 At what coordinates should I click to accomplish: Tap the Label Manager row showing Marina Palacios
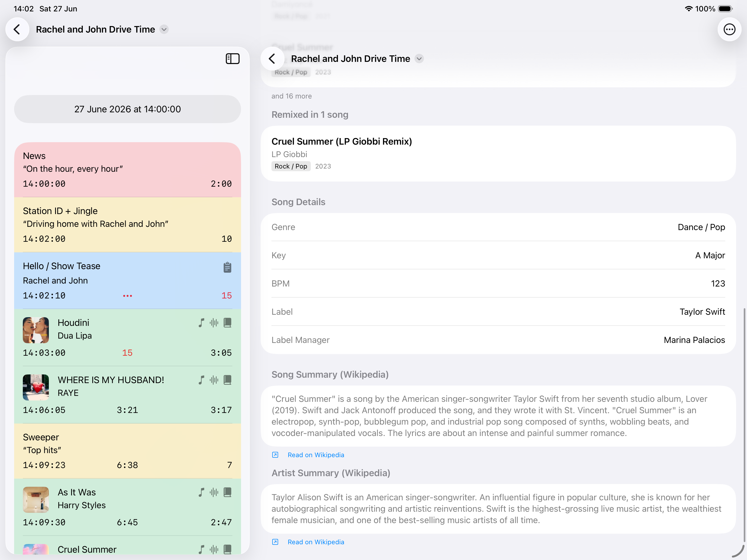498,340
